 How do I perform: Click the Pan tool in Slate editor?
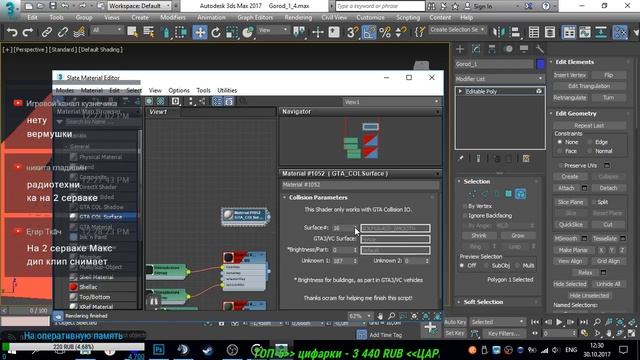click(380, 316)
